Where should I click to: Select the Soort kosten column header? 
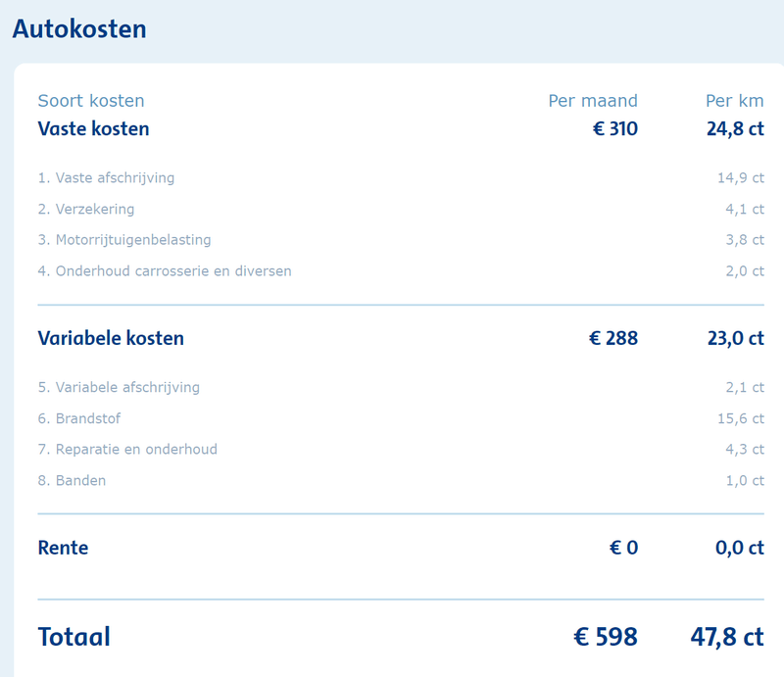click(x=91, y=101)
